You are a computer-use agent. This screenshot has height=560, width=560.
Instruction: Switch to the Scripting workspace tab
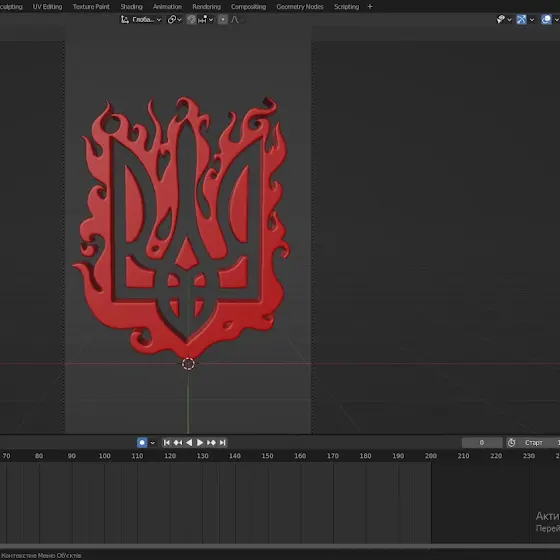click(x=346, y=7)
